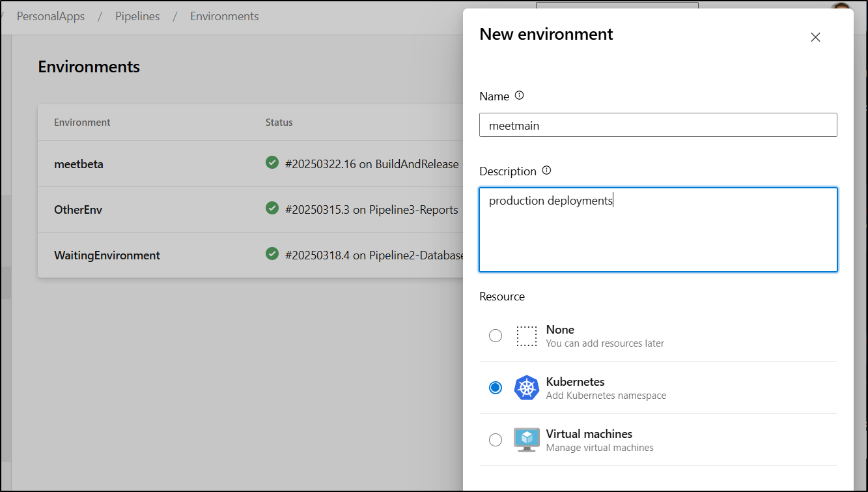Click the Description info icon
The height and width of the screenshot is (492, 868).
point(546,170)
